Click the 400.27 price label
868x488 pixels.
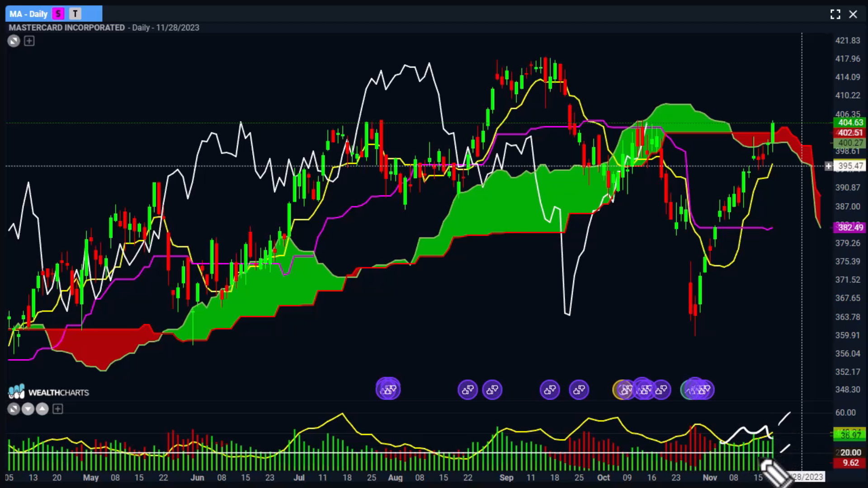849,143
